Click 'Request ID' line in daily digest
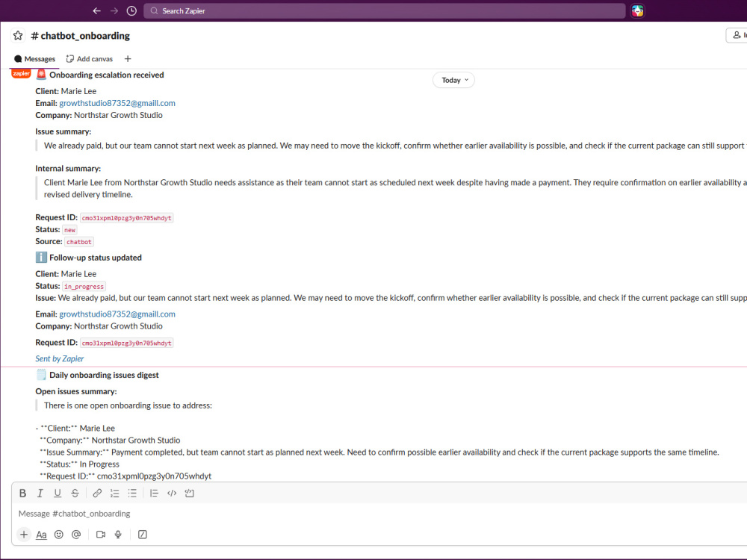 click(x=125, y=476)
